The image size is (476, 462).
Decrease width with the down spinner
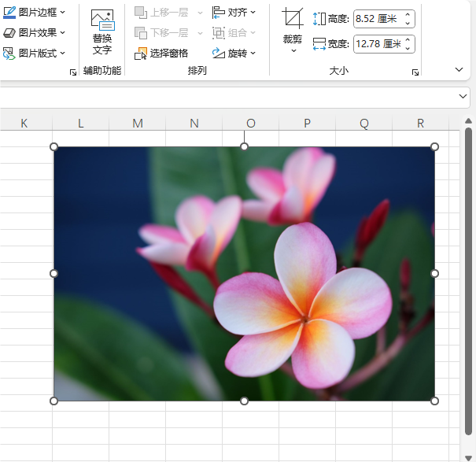click(x=408, y=48)
